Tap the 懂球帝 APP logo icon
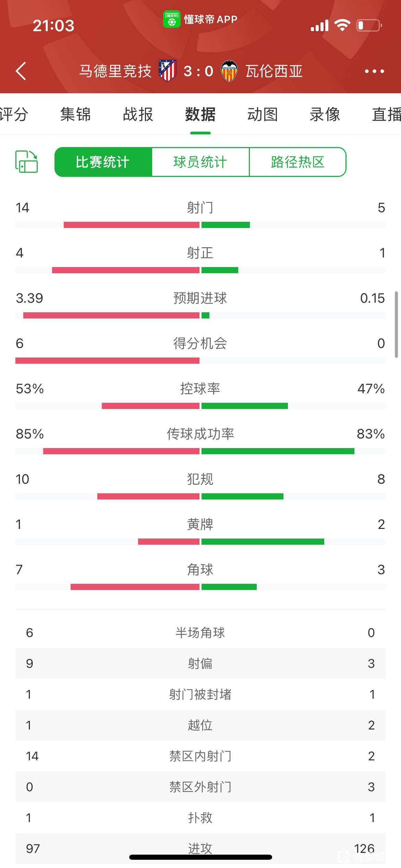This screenshot has height=868, width=401. (x=172, y=19)
